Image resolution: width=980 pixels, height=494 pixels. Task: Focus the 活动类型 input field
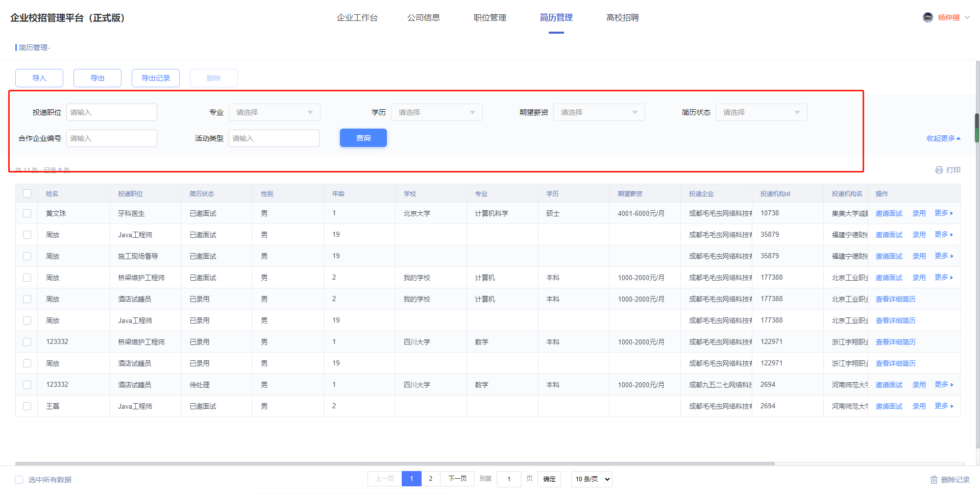[x=274, y=138]
